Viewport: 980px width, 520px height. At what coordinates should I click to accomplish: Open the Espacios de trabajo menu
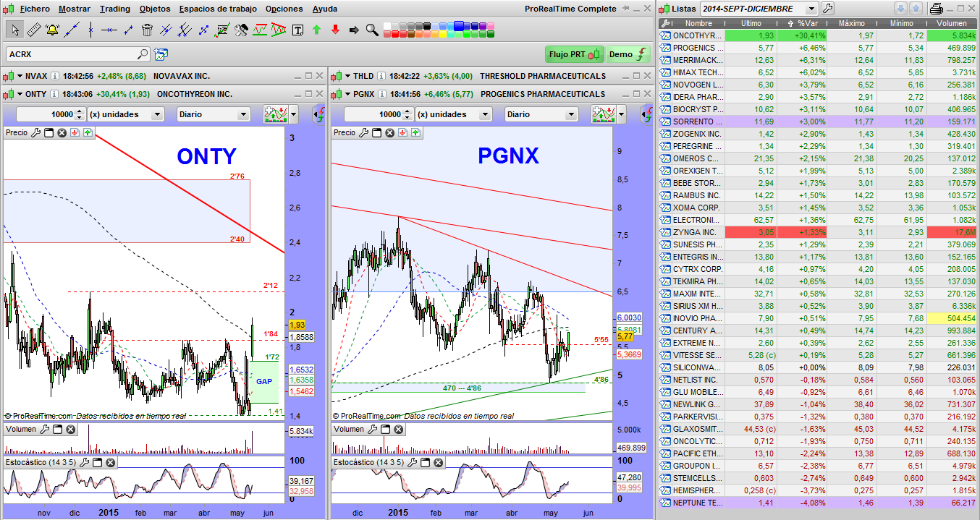click(218, 9)
